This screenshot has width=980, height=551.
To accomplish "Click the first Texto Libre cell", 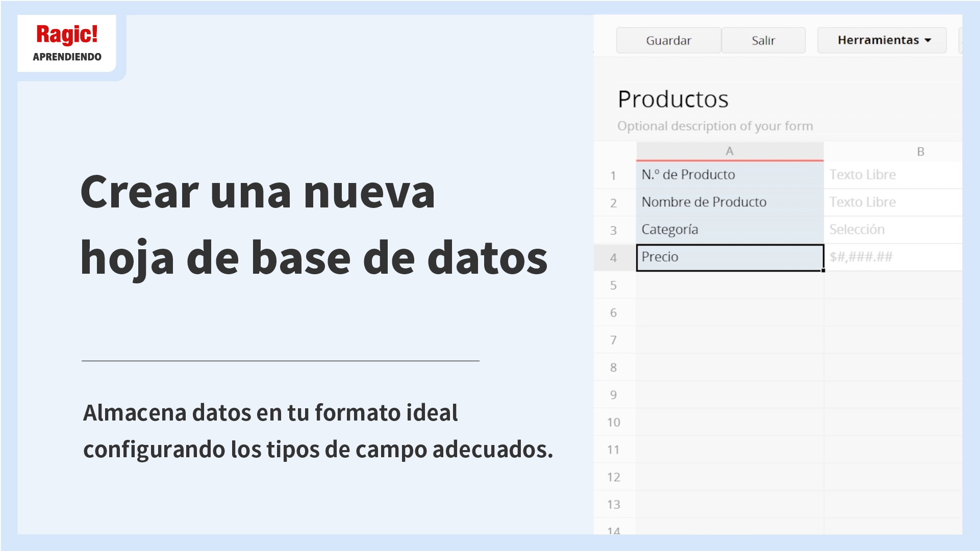I will click(x=893, y=175).
